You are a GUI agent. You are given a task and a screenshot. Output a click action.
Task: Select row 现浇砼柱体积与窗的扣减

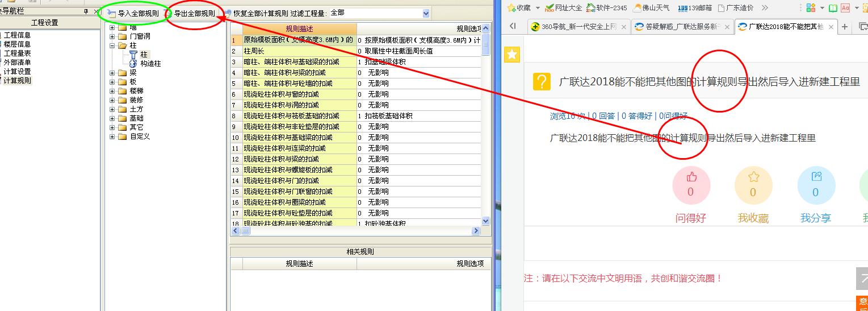click(x=299, y=94)
